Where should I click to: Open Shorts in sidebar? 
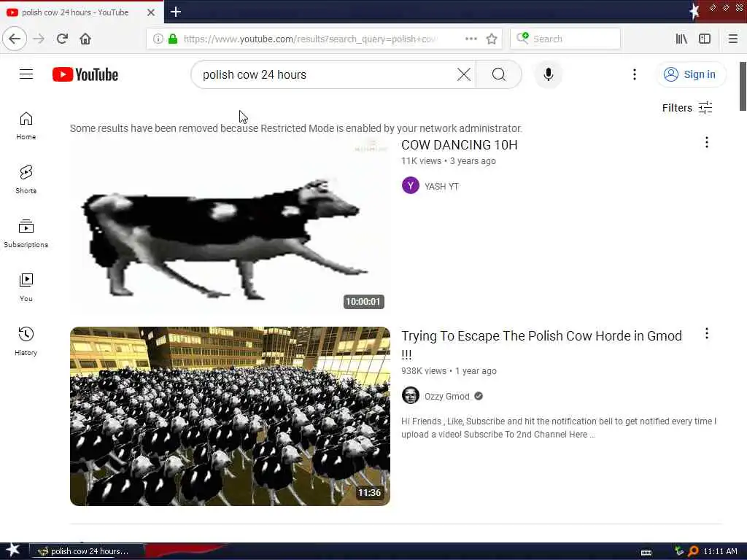pyautogui.click(x=26, y=179)
